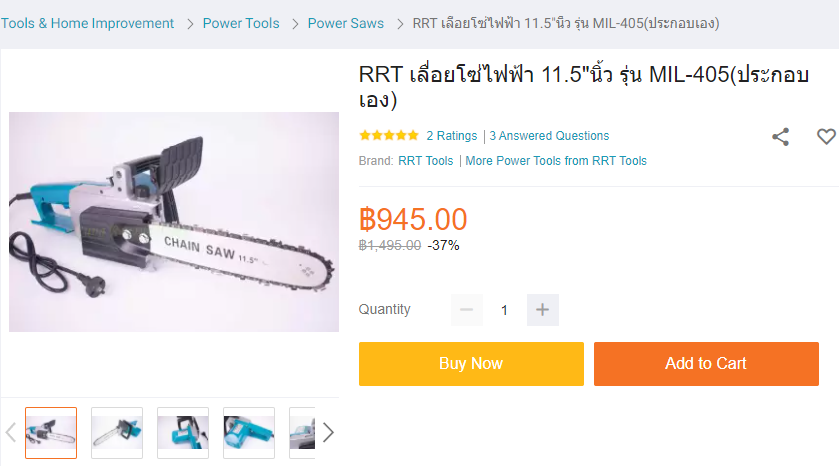The height and width of the screenshot is (466, 839).
Task: Open the 2 Ratings link
Action: [452, 136]
